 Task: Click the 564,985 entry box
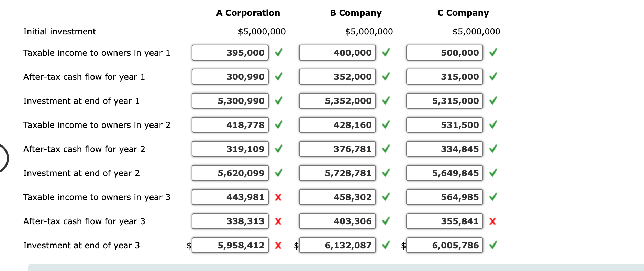tap(445, 197)
